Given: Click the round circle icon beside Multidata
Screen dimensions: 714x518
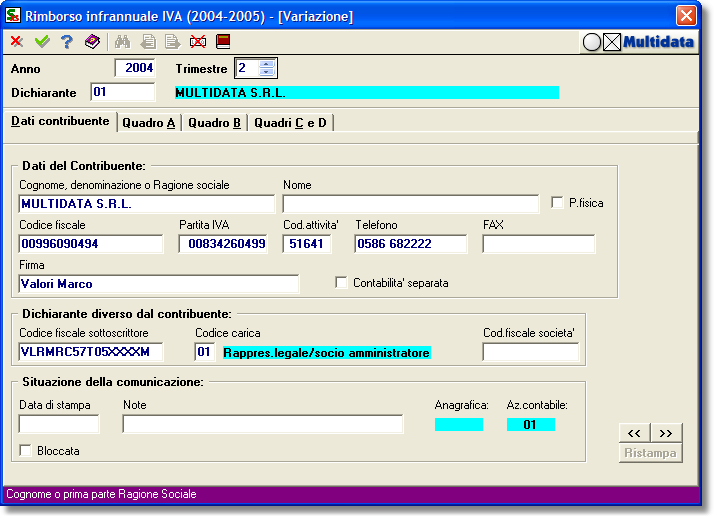Looking at the screenshot, I should point(592,42).
